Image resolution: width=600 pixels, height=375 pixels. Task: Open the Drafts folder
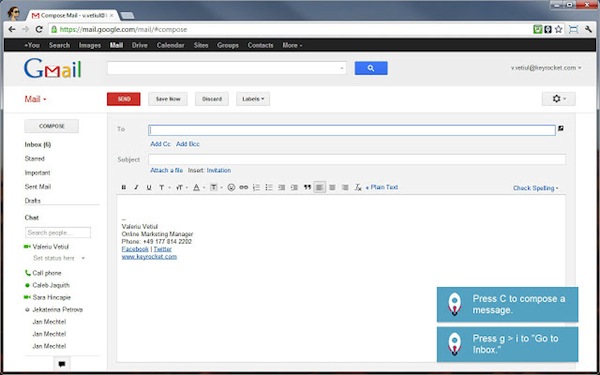coord(33,201)
